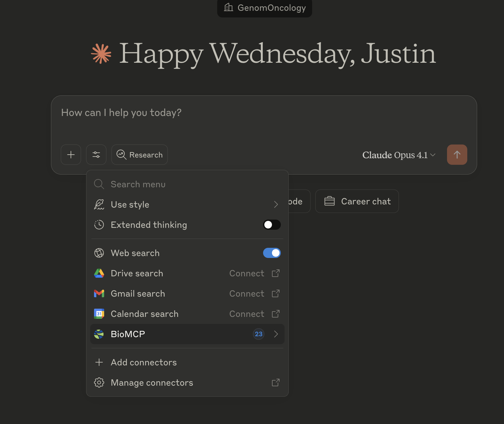Select the Extended thinking label
The height and width of the screenshot is (424, 504).
pyautogui.click(x=149, y=225)
